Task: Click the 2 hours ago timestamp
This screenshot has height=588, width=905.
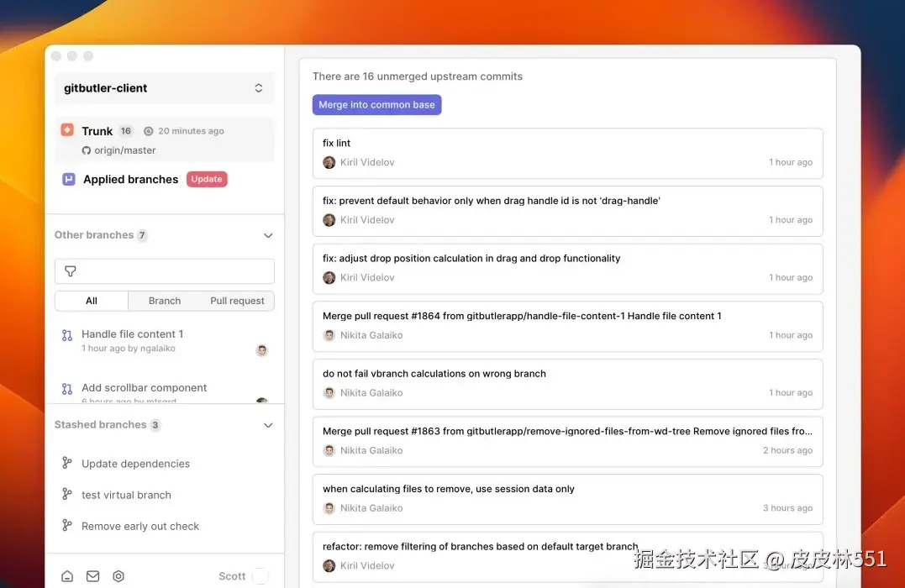Action: 787,450
